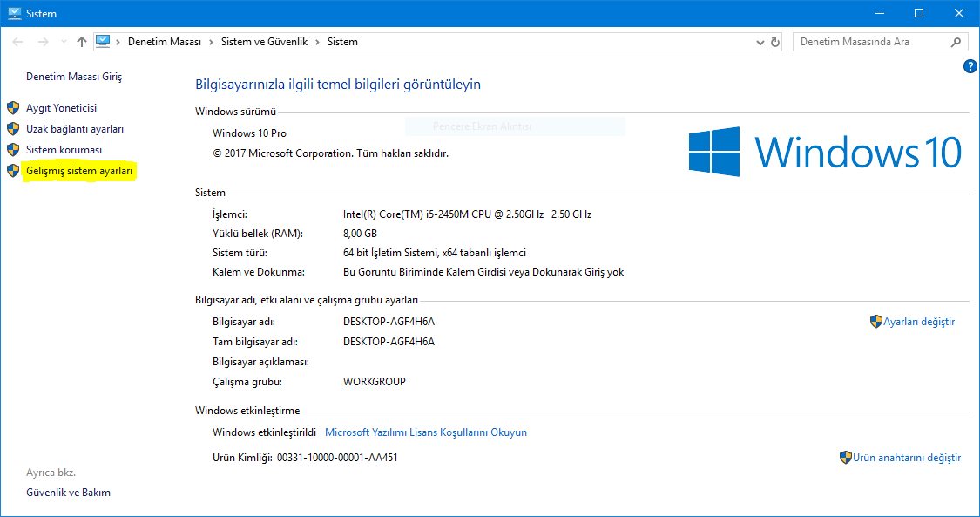Expand chevron after Sistem ve Güvenlik breadcrumb
The width and height of the screenshot is (980, 517).
(317, 42)
